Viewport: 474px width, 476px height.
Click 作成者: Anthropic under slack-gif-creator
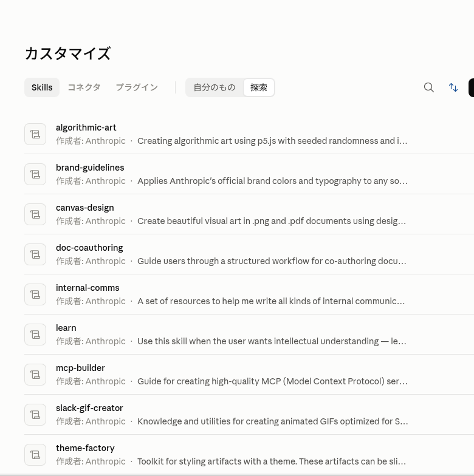coord(91,421)
